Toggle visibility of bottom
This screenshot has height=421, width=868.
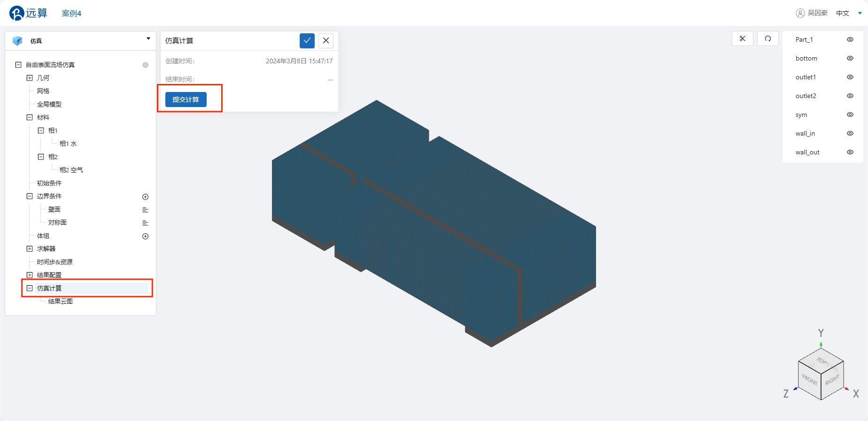click(x=850, y=58)
